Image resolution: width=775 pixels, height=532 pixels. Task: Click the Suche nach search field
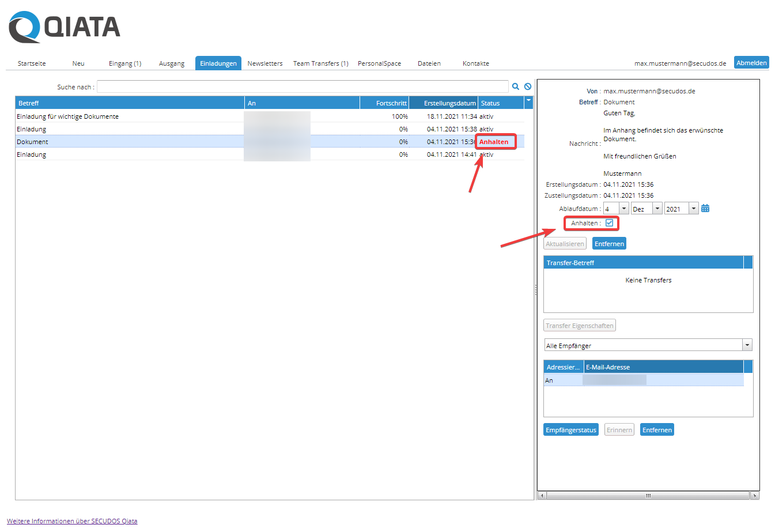[x=303, y=86]
